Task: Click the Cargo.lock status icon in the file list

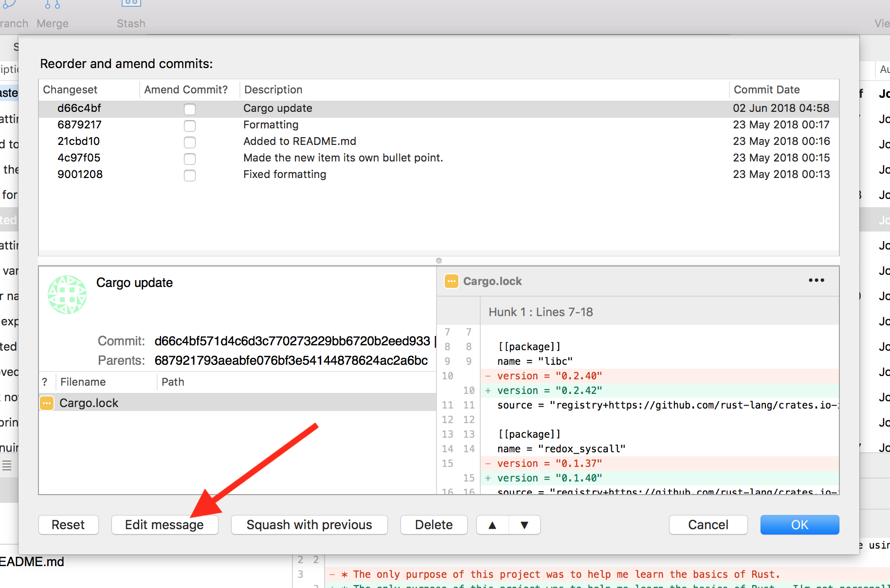Action: (x=47, y=403)
